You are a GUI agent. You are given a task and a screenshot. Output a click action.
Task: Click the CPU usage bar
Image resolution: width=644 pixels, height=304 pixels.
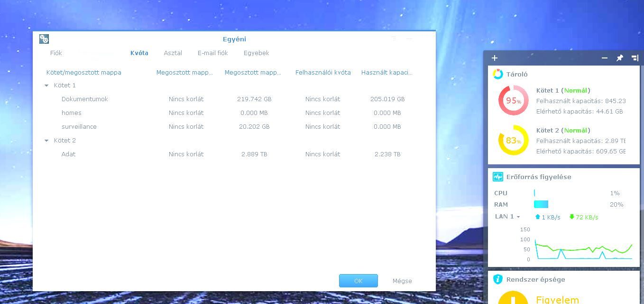click(534, 193)
